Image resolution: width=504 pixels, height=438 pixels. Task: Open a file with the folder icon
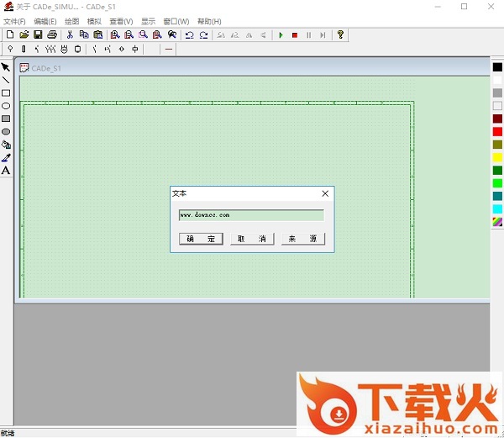[x=24, y=34]
